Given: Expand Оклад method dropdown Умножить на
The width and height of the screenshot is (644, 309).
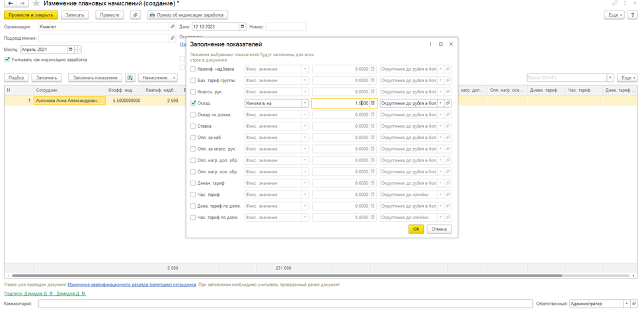Looking at the screenshot, I should 305,103.
